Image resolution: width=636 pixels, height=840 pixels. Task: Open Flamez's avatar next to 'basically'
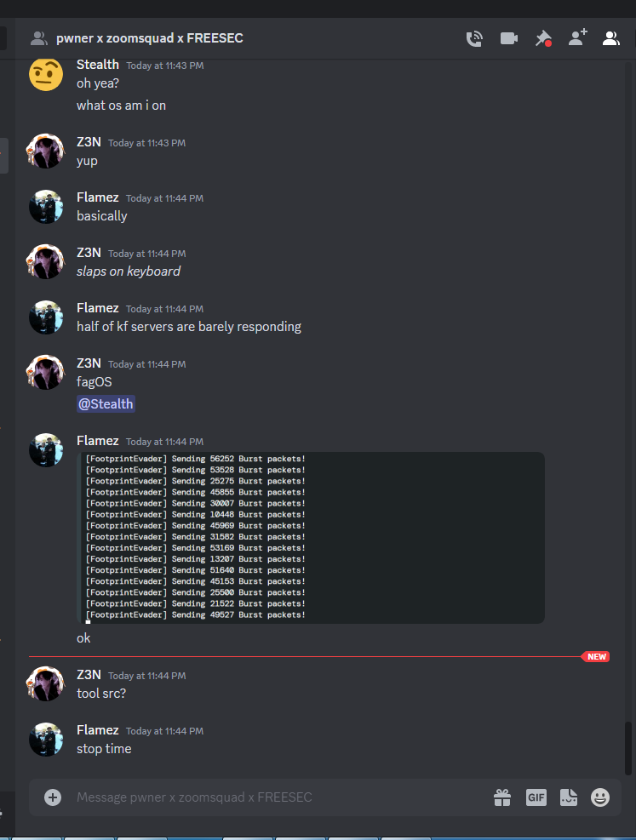click(x=45, y=207)
